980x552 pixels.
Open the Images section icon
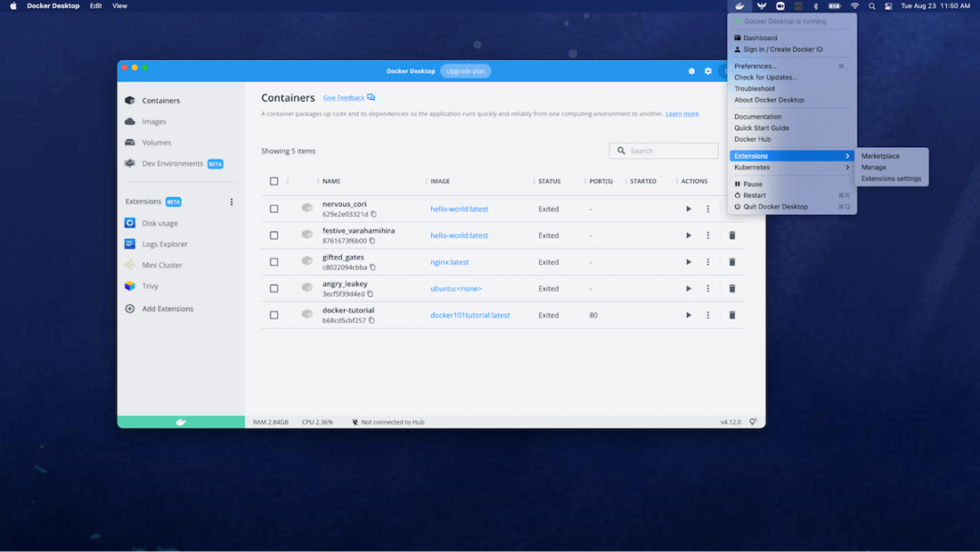pos(132,121)
